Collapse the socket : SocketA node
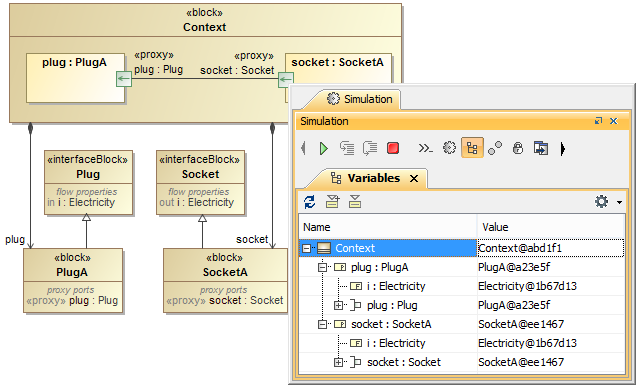The image size is (636, 385). [x=322, y=324]
